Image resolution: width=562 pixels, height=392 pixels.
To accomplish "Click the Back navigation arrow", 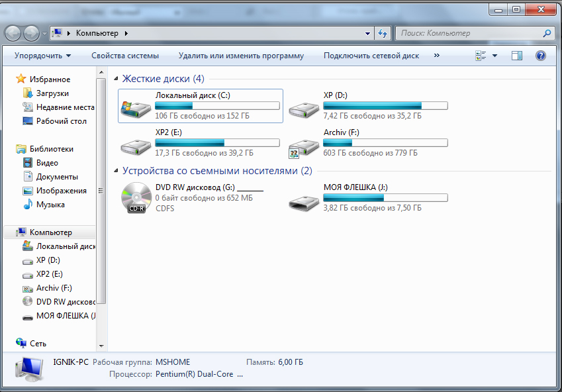I will [x=13, y=33].
